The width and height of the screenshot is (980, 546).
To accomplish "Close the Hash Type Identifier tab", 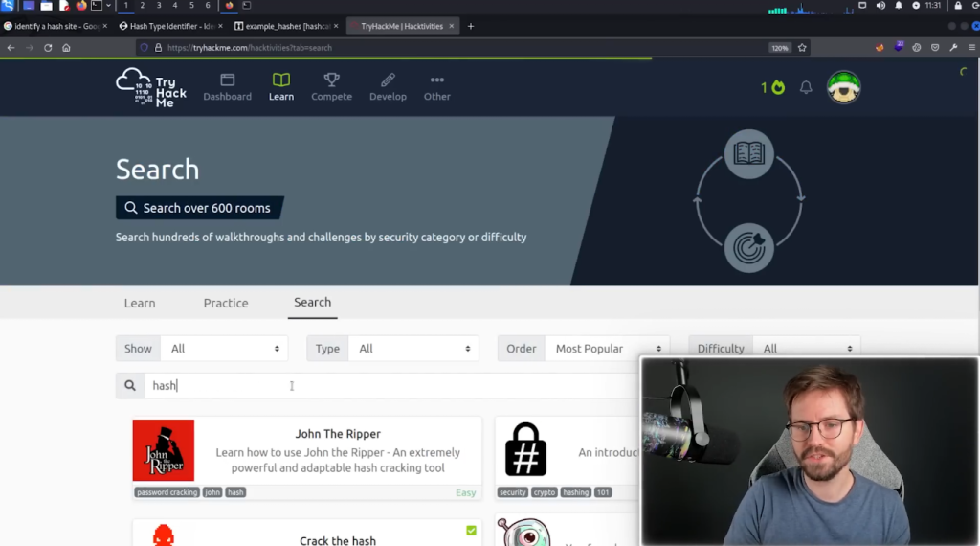I will 220,26.
